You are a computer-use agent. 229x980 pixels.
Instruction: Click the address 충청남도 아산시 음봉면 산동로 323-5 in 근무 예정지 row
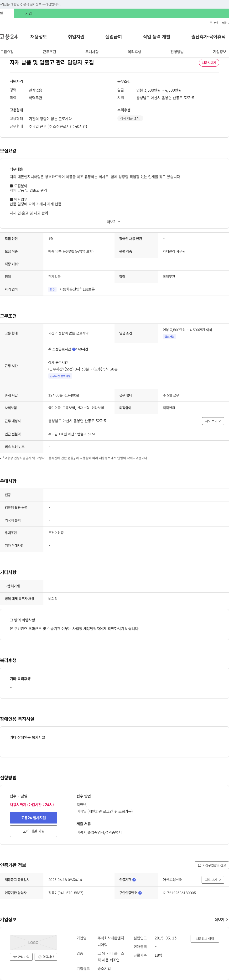click(77, 421)
